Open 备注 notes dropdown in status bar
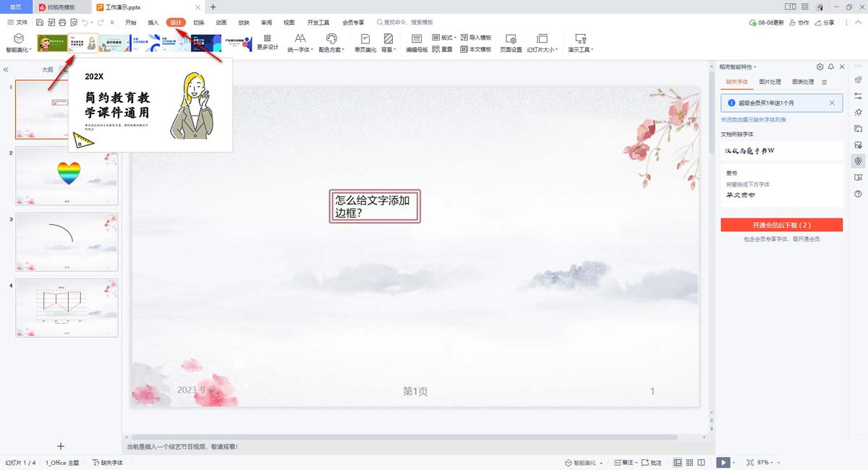868x470 pixels. (624, 462)
